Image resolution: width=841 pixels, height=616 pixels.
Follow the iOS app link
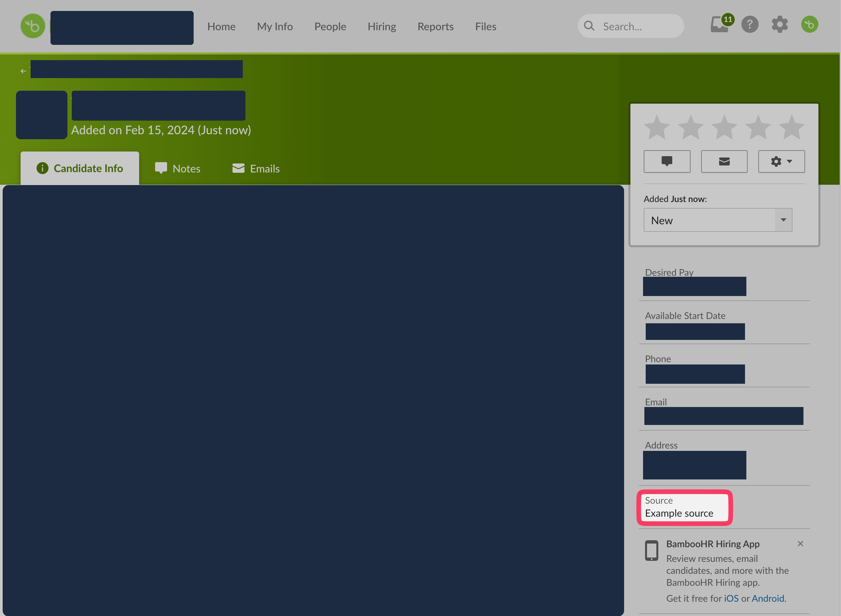[731, 598]
